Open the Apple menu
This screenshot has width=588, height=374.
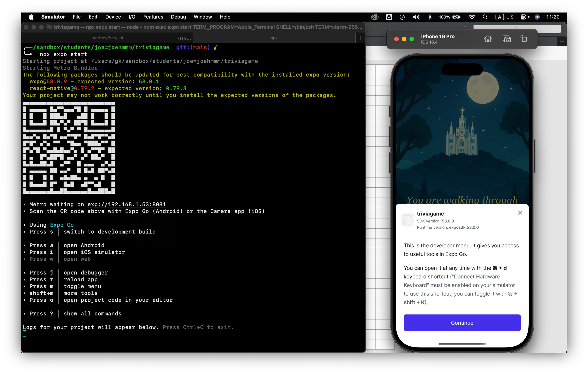31,17
